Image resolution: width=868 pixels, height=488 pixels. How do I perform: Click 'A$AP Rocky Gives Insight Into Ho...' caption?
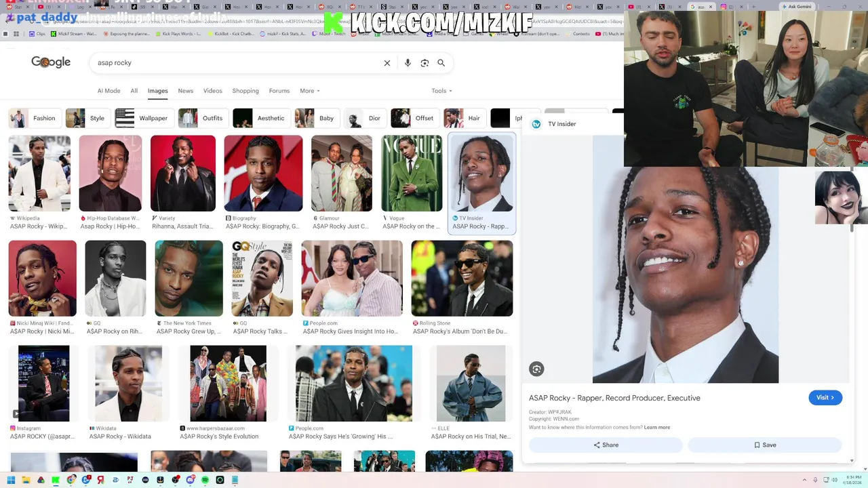[350, 331]
